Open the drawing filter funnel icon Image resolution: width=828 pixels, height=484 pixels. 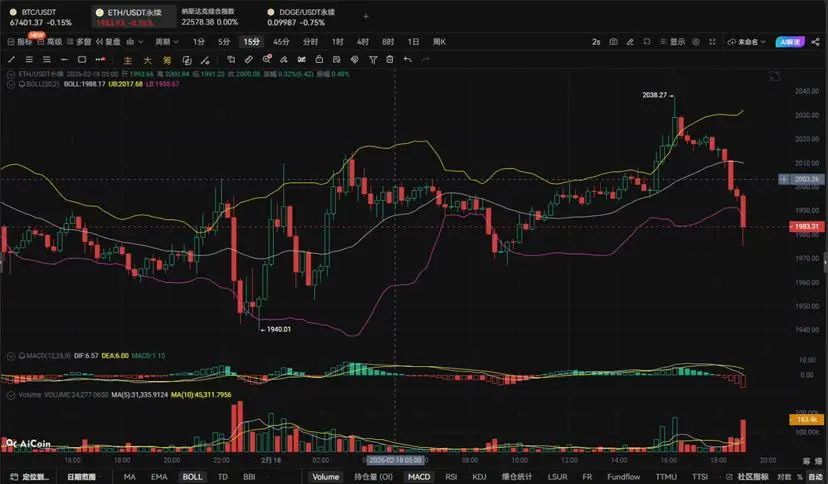[373, 60]
